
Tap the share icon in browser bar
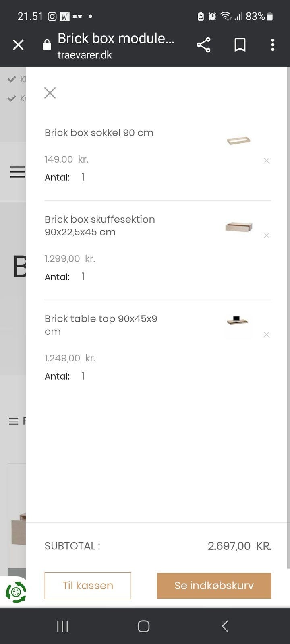203,45
